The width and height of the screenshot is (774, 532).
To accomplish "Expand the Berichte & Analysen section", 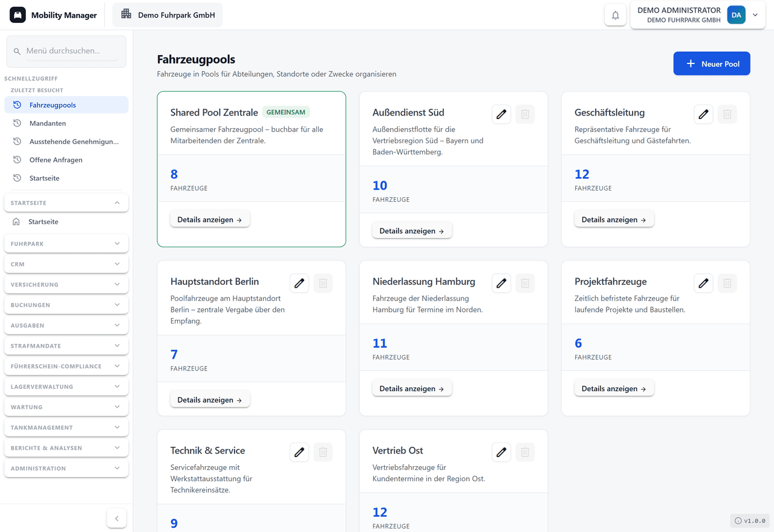I will 67,448.
